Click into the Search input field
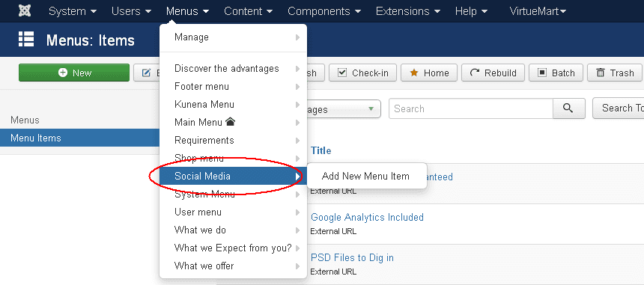The width and height of the screenshot is (644, 285). (x=471, y=108)
